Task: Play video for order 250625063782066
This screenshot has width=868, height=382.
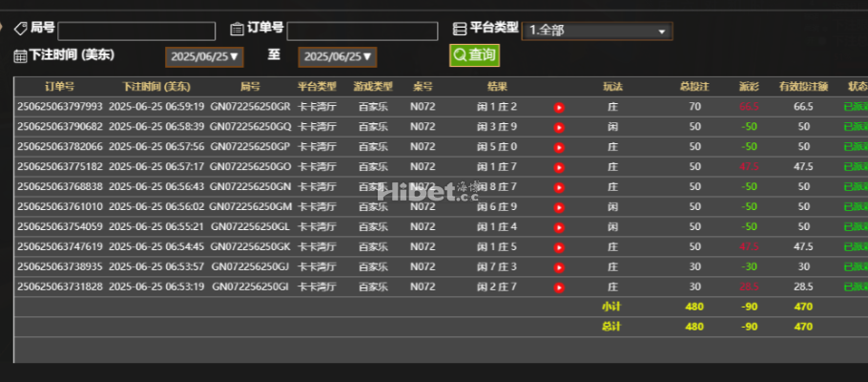Action: (559, 147)
